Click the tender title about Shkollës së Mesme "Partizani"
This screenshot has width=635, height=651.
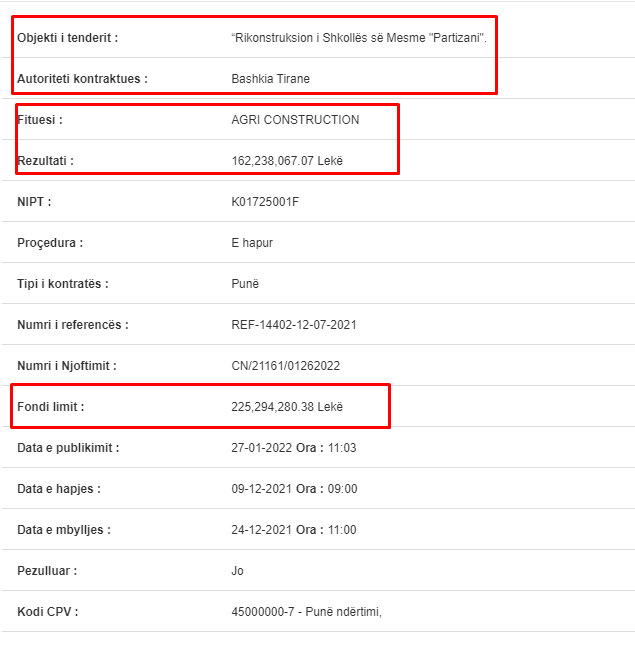(359, 38)
